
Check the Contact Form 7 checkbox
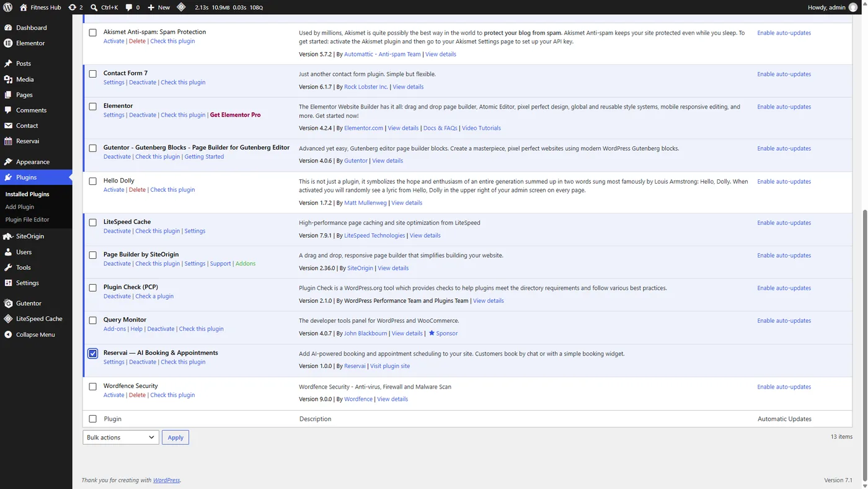93,74
